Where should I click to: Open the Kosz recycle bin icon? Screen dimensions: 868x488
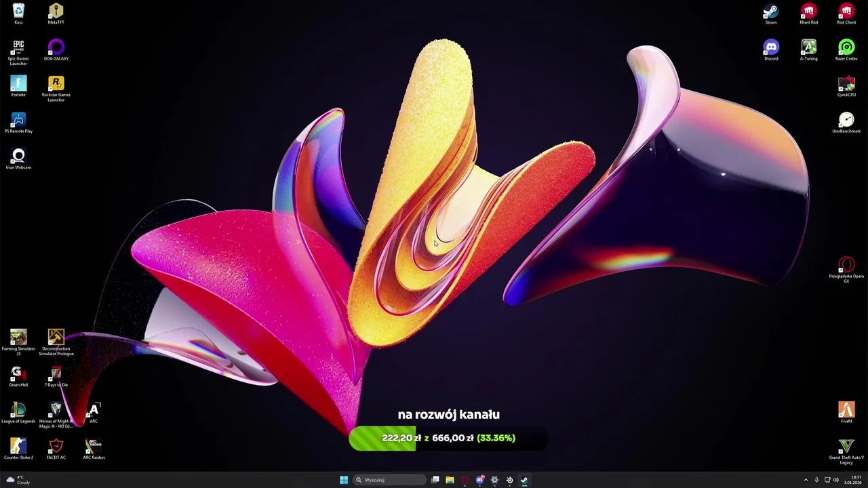coord(18,14)
